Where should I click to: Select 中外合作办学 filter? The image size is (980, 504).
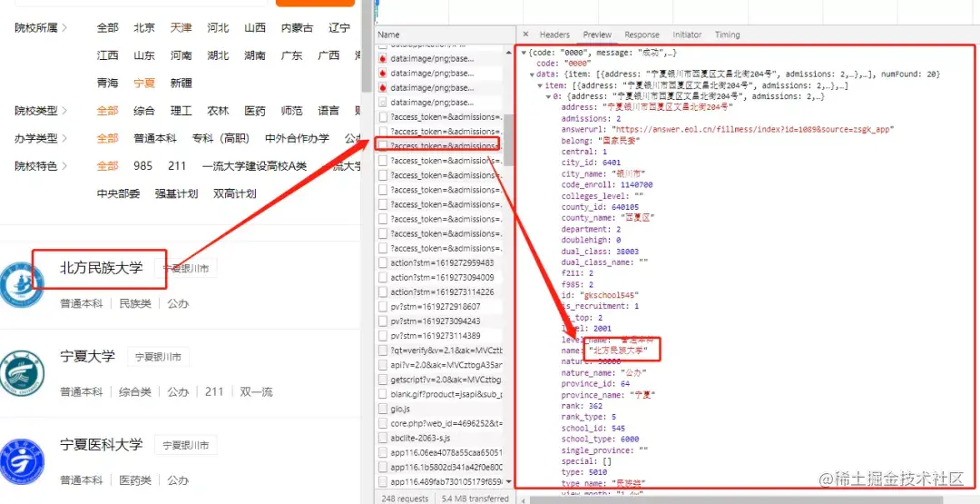pos(297,139)
